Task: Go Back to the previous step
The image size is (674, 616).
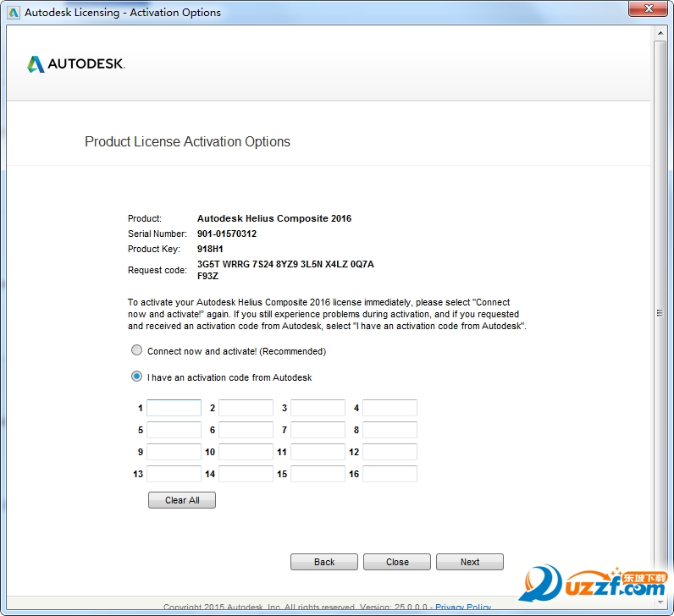Action: click(324, 562)
